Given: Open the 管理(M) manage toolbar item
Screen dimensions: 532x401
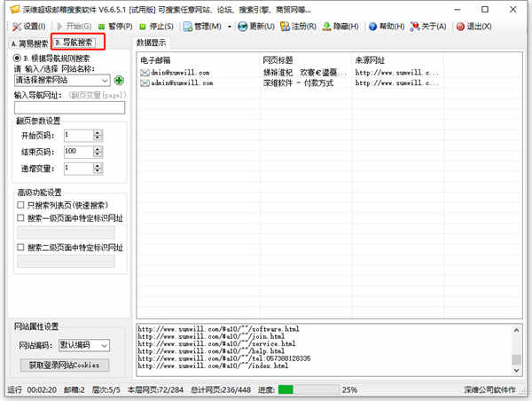Looking at the screenshot, I should 202,26.
